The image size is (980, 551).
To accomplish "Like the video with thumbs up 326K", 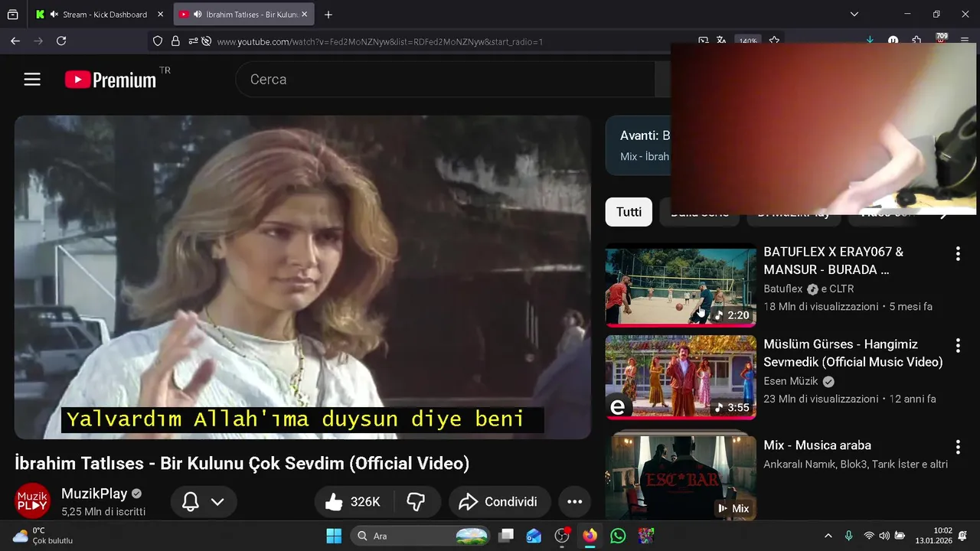I will 354,502.
